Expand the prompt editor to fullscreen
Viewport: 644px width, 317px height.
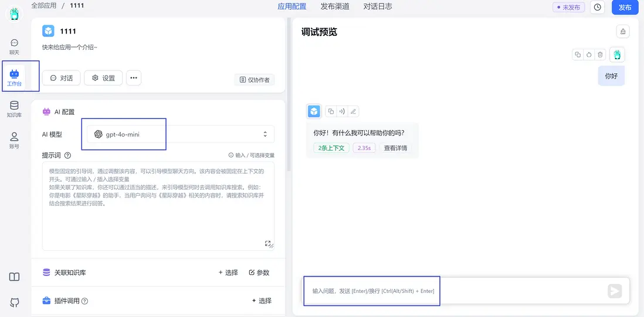[x=268, y=244]
